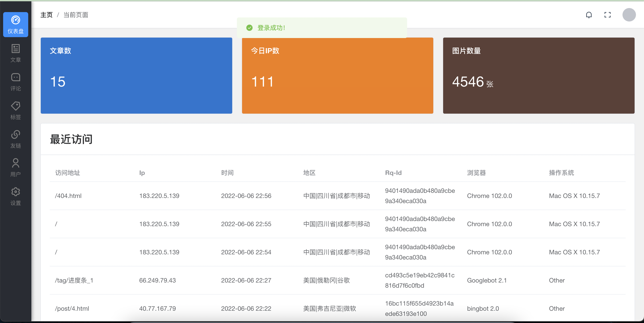Viewport: 644px width, 323px height.
Task: Open the Dashboard (仪表盘) sidebar icon
Action: tap(15, 24)
